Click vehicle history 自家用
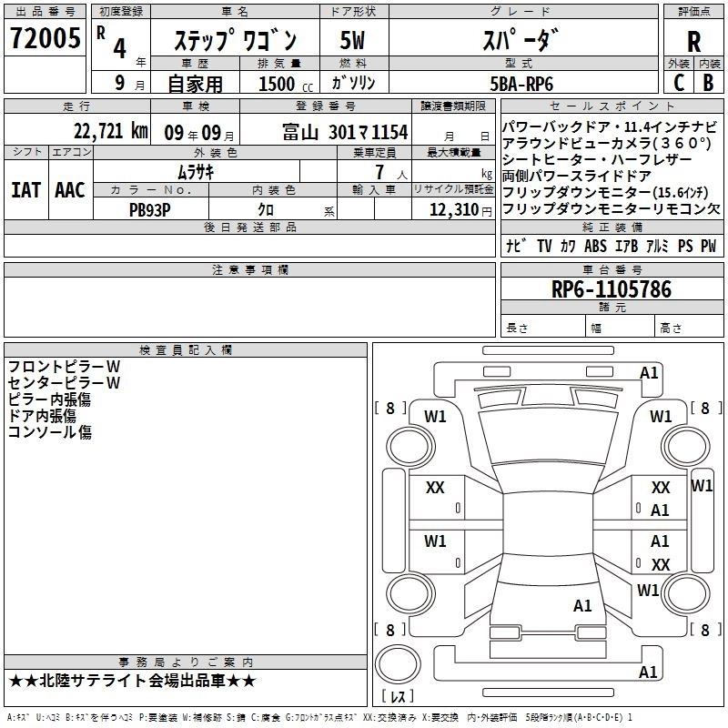Image resolution: width=728 pixels, height=728 pixels. click(195, 84)
